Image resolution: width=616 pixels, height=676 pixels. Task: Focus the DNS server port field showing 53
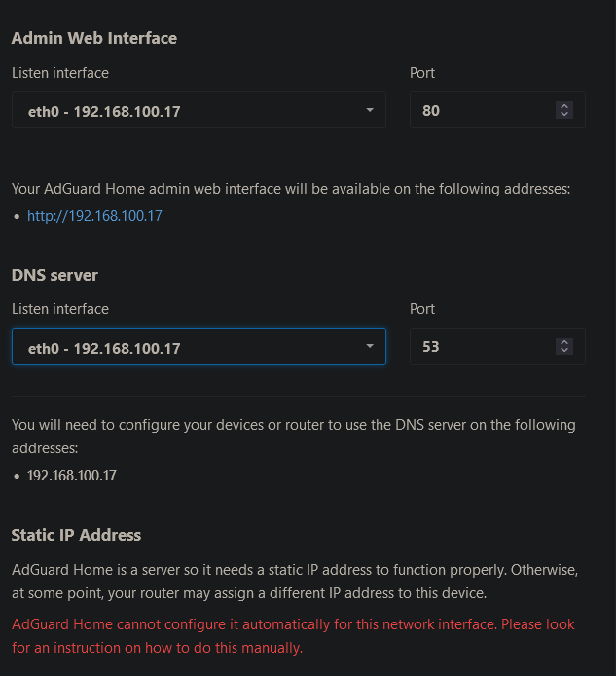click(497, 346)
